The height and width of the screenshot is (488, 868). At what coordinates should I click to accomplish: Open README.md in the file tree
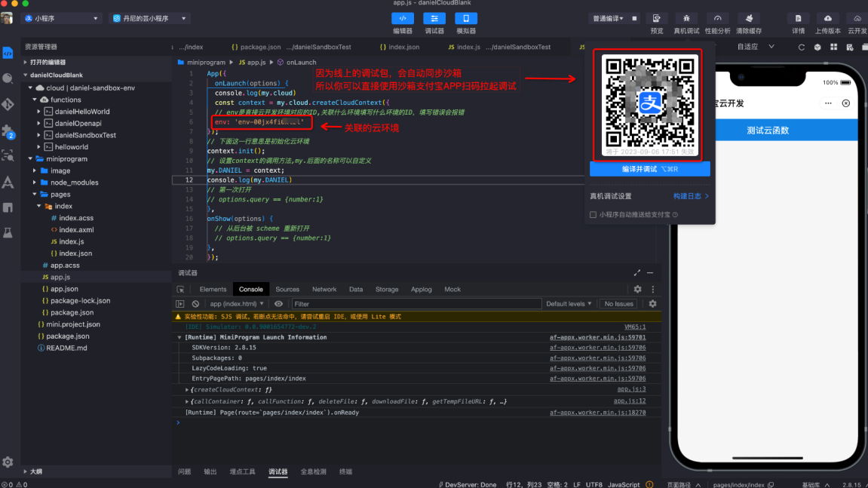[x=66, y=348]
